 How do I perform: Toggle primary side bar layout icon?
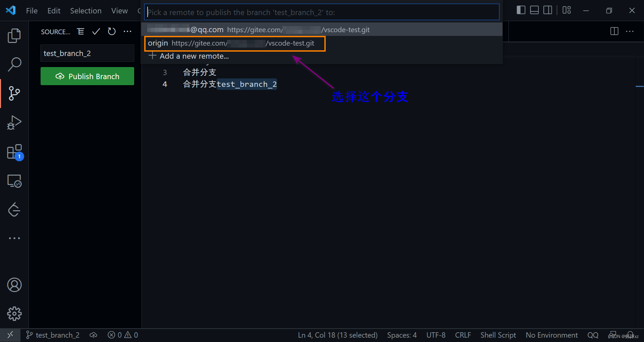pos(521,10)
